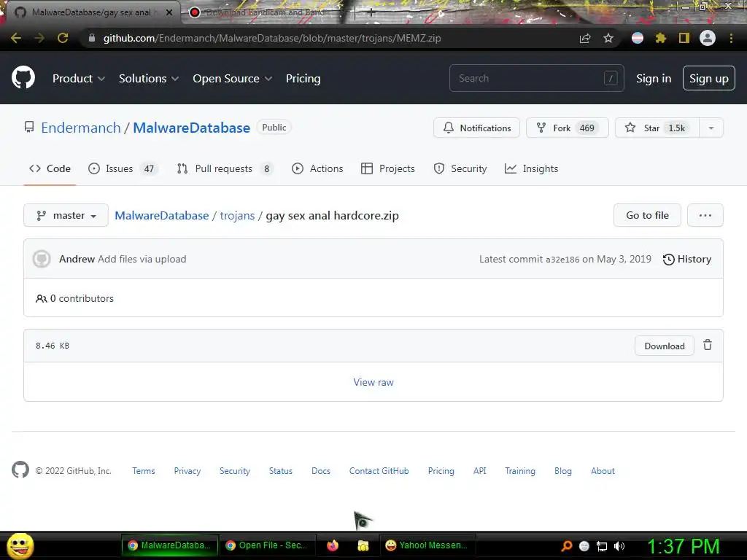Image resolution: width=747 pixels, height=560 pixels.
Task: Click the 1:37 PM taskbar clock
Action: tap(683, 545)
